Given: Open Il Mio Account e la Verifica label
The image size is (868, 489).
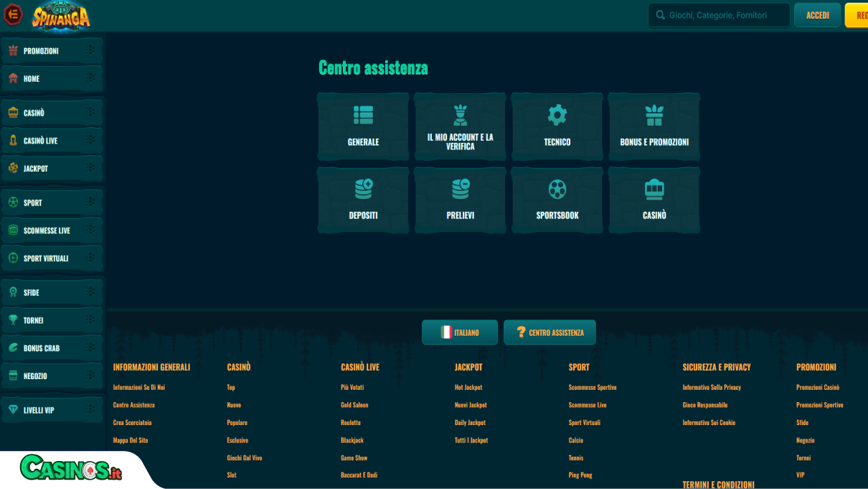Looking at the screenshot, I should [461, 141].
